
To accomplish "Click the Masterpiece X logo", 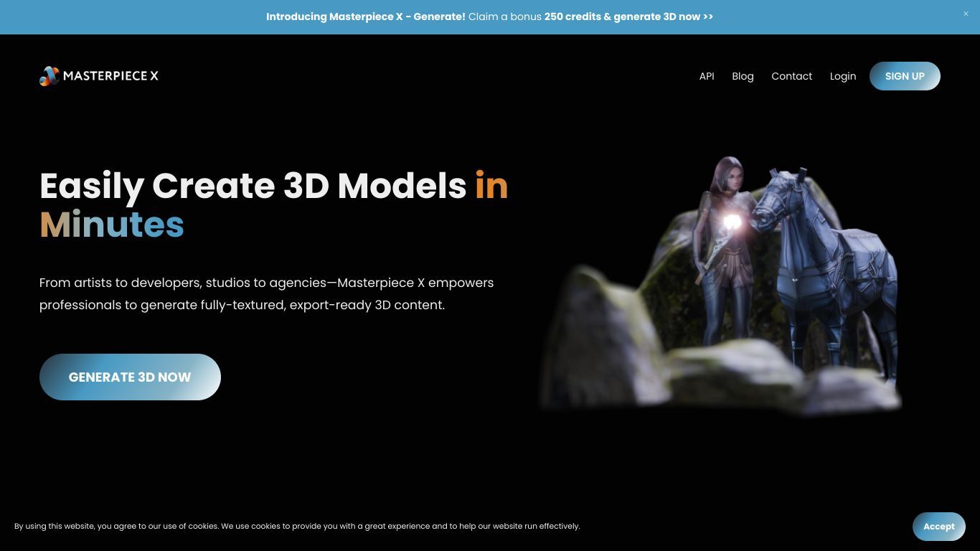I will coord(99,76).
